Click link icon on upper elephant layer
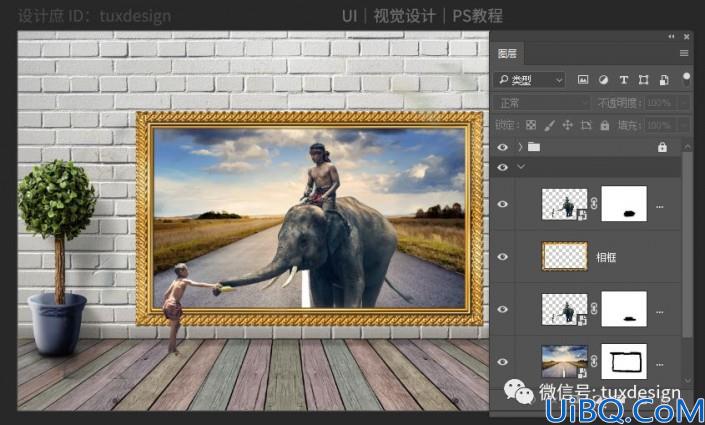Screen dimensions: 705x425 pyautogui.click(x=594, y=204)
